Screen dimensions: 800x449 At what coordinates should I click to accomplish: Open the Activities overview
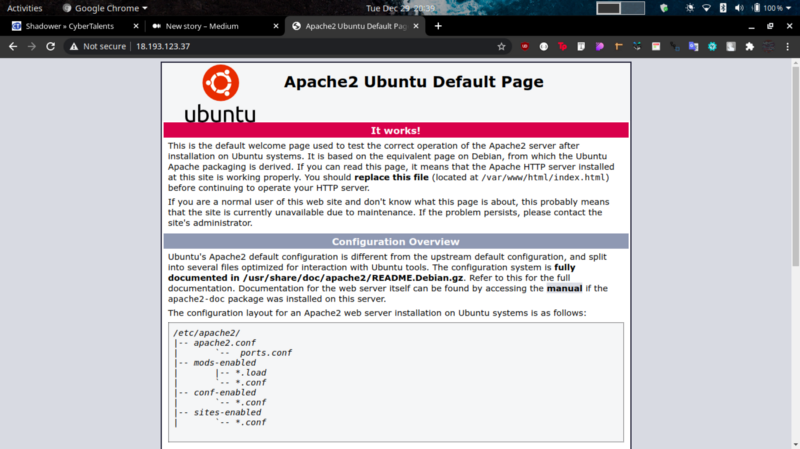(24, 8)
